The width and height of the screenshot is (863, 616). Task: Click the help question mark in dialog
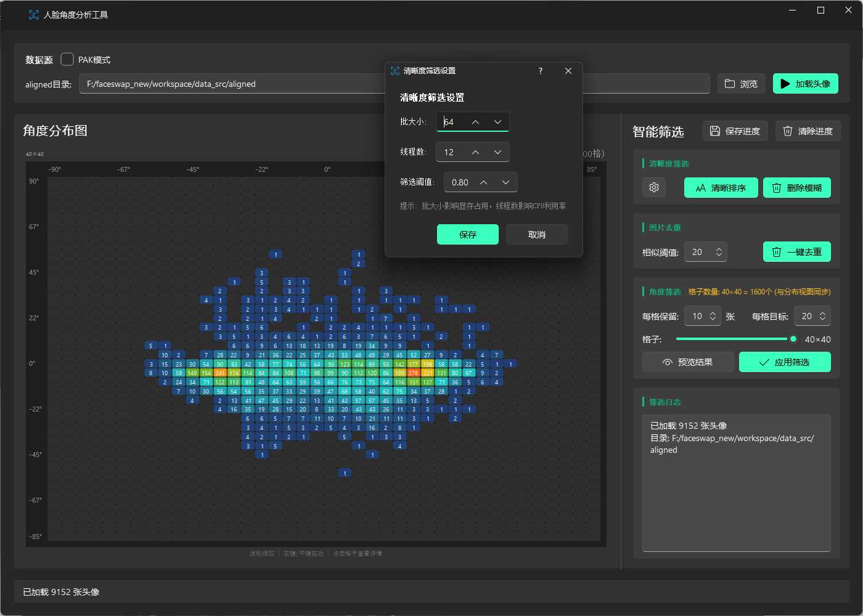(x=541, y=71)
